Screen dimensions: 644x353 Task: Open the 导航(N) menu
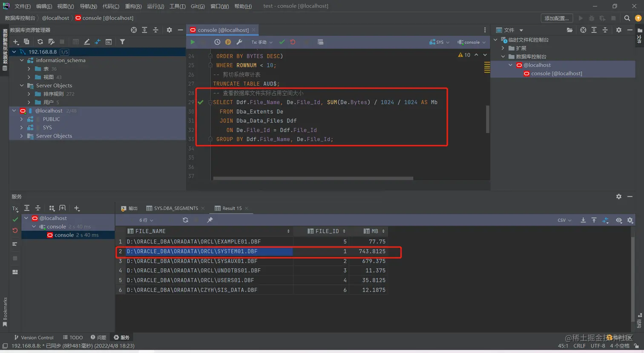88,6
